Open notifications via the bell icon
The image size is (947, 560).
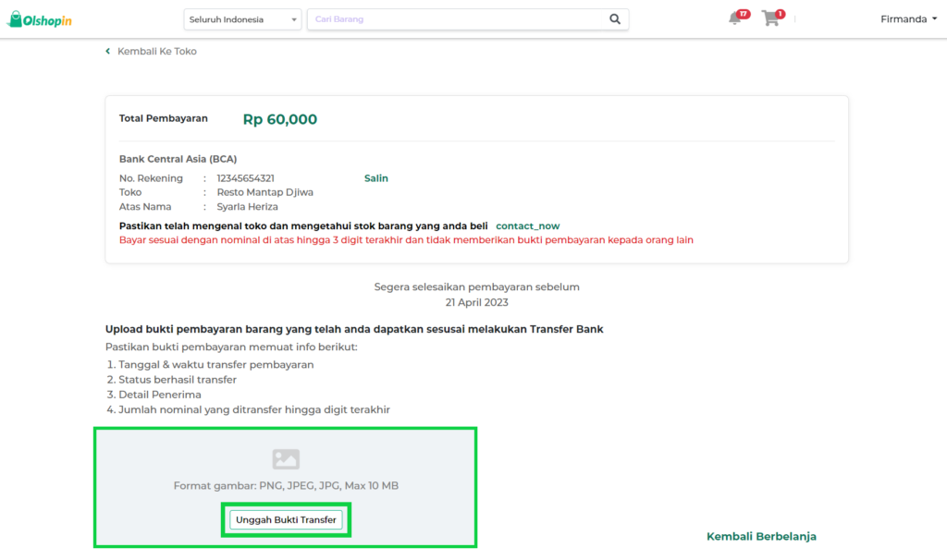(x=735, y=18)
